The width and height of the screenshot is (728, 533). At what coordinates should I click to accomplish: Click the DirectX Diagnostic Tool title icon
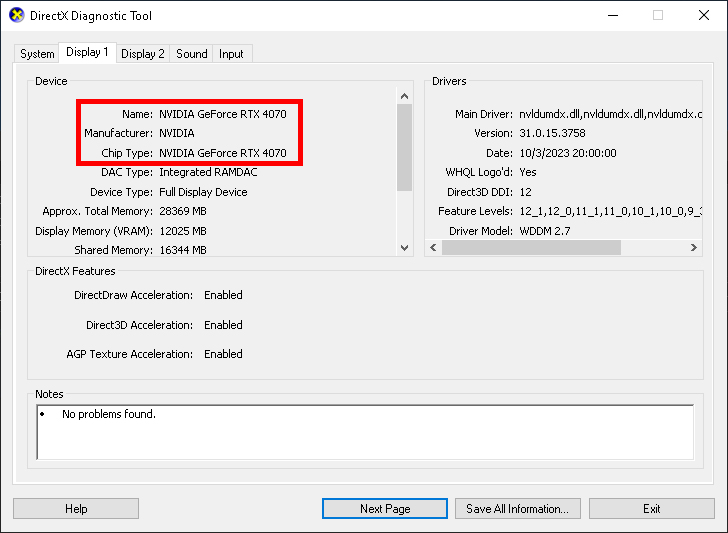tap(17, 15)
